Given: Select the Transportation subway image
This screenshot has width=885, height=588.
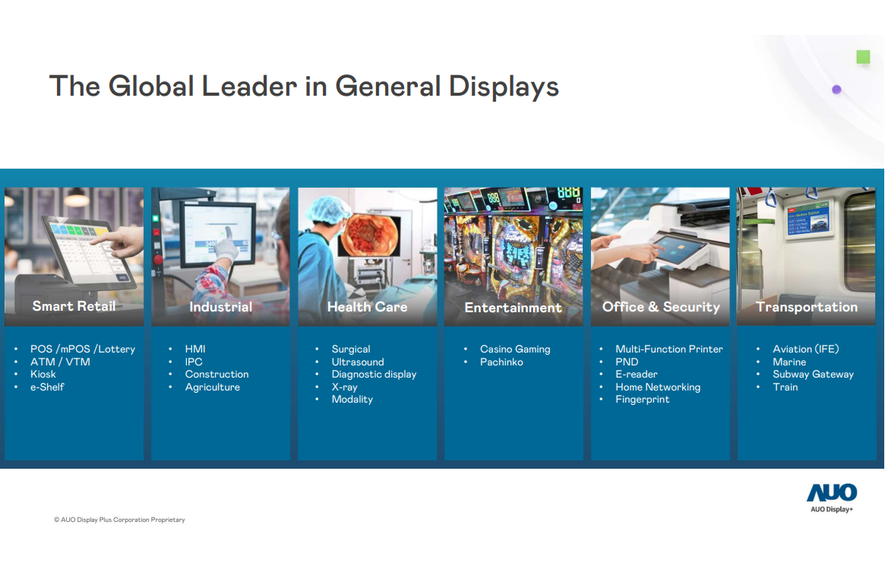Looking at the screenshot, I should click(x=806, y=243).
